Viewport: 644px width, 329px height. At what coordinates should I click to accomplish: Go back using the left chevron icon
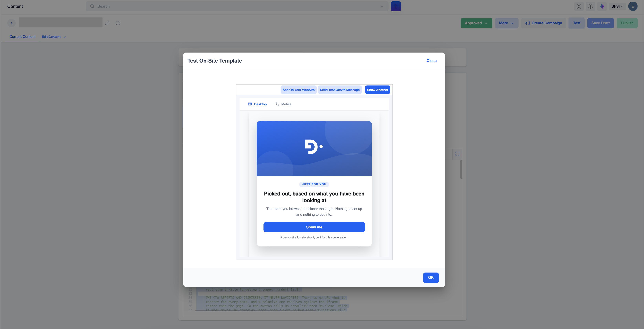11,23
